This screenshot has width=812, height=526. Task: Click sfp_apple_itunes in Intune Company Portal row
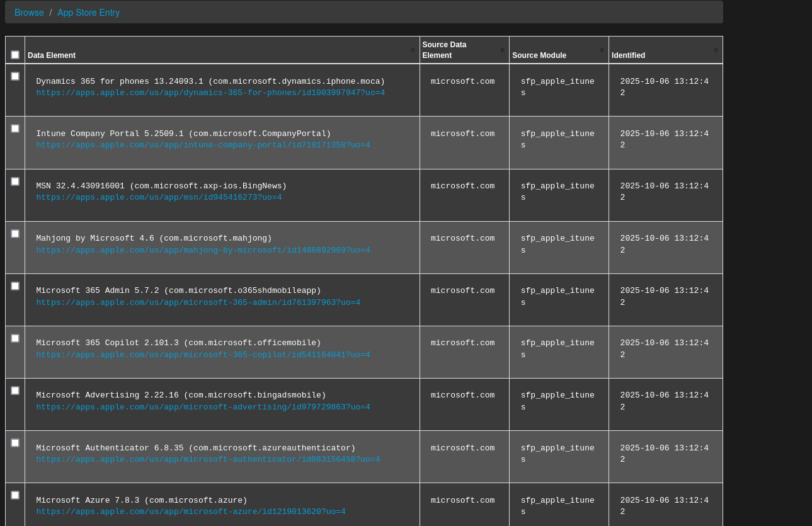(558, 140)
